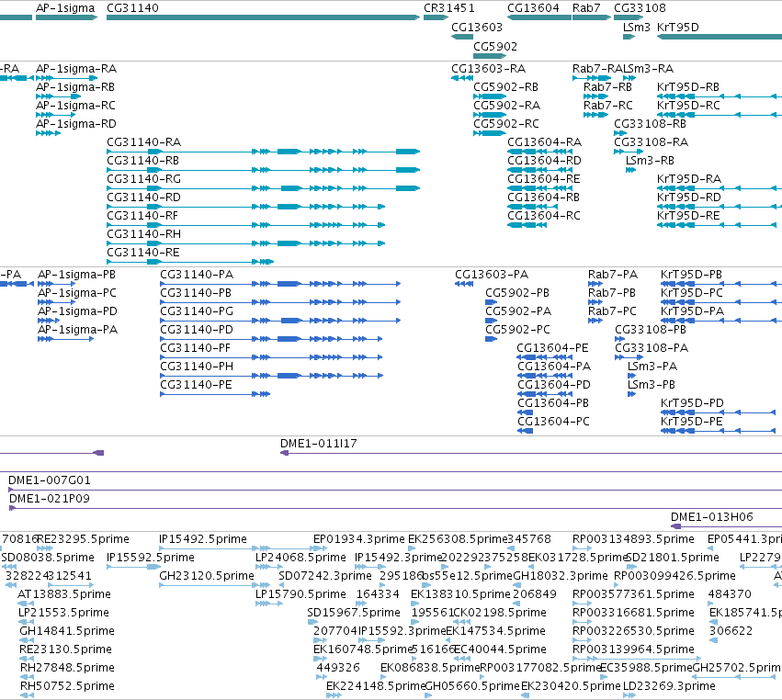
Task: Click clone DME1-021P09 label
Action: (x=50, y=499)
